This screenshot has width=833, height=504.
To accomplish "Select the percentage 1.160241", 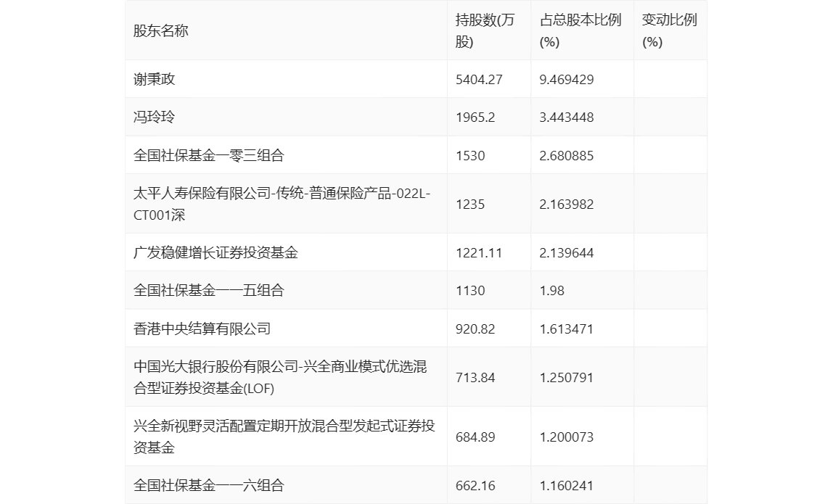I will click(566, 485).
